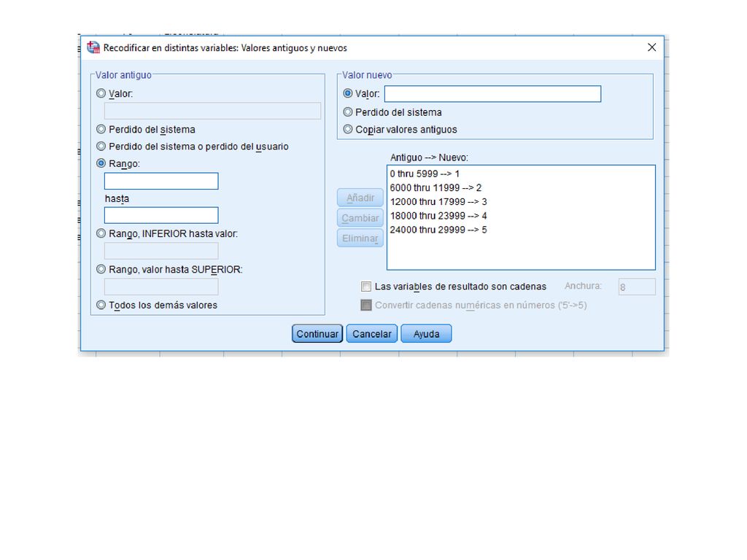This screenshot has height=560, width=747.
Task: Select rule '0 thru 5999 --> 1'
Action: (x=425, y=174)
